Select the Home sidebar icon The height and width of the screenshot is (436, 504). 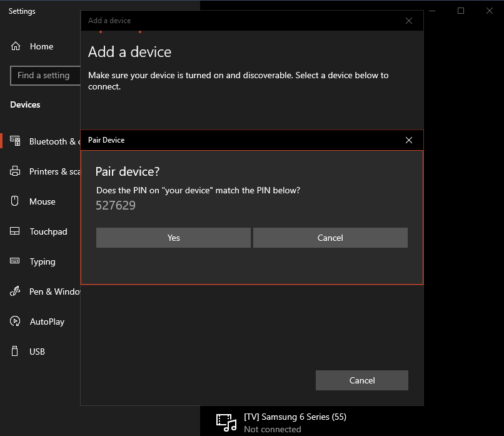(14, 46)
